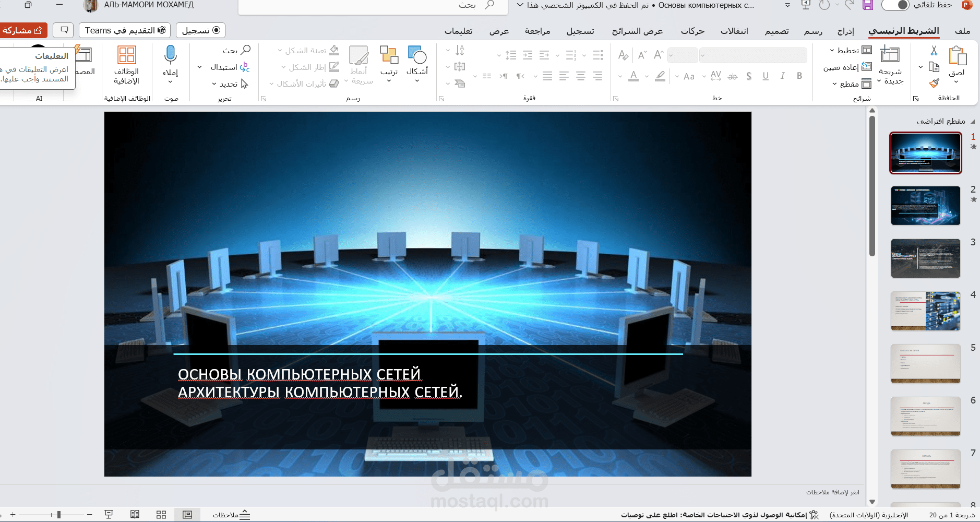Image resolution: width=980 pixels, height=522 pixels.
Task: Switch to the Slide Show (عرض الشرائح) tab
Action: tap(637, 31)
